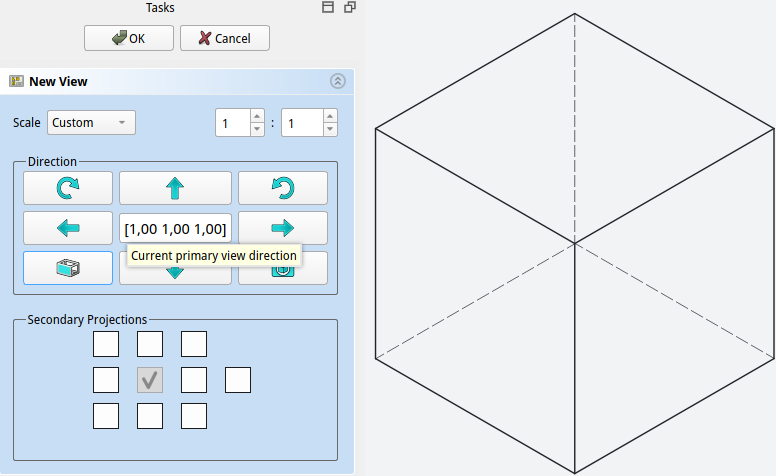
Task: Enable the top-left secondary projection checkbox
Action: click(x=106, y=345)
